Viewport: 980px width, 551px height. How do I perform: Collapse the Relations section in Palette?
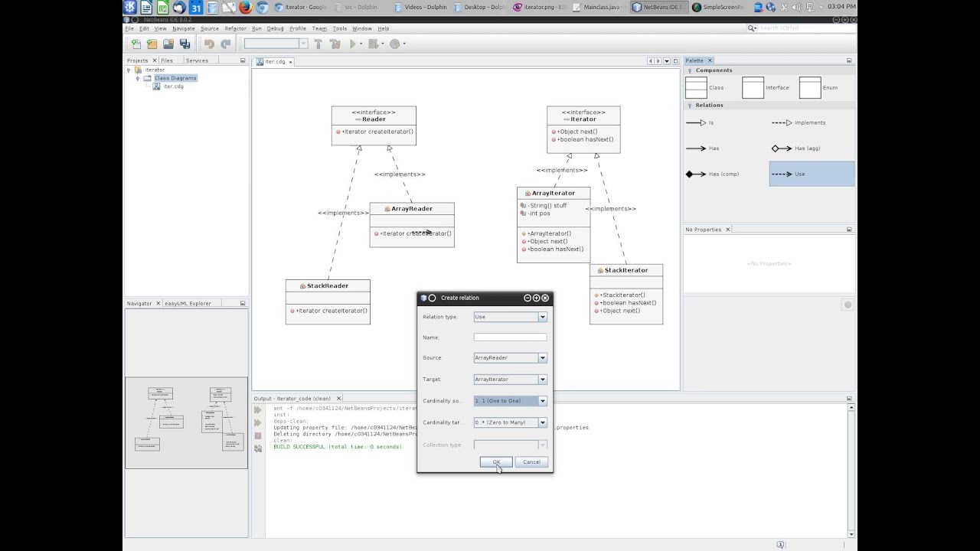[x=690, y=105]
